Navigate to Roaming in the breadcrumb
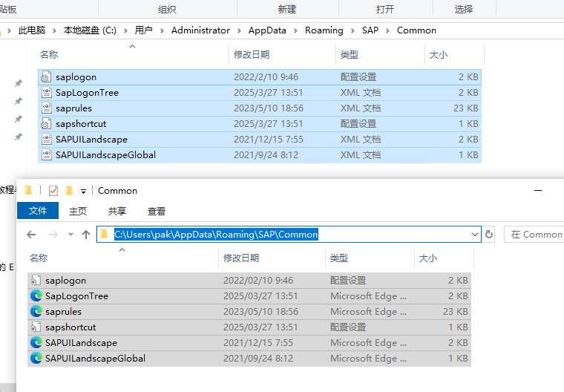Image resolution: width=564 pixels, height=392 pixels. click(x=324, y=30)
